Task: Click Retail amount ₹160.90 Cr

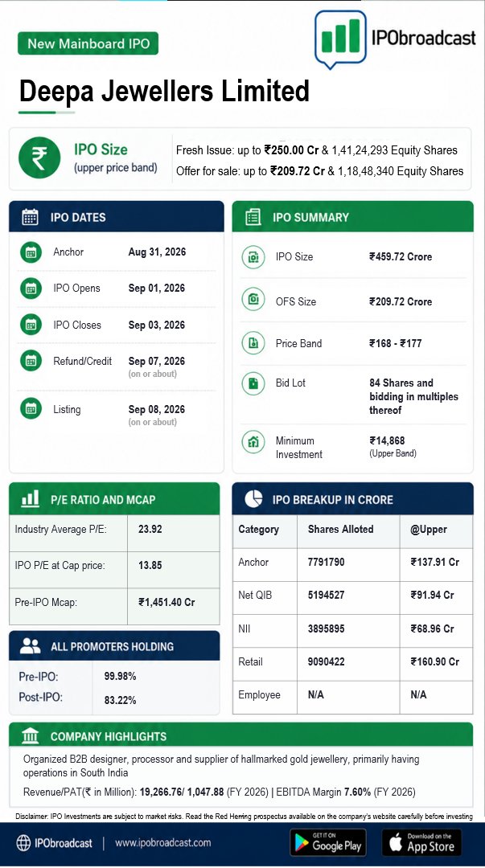Action: 435,661
